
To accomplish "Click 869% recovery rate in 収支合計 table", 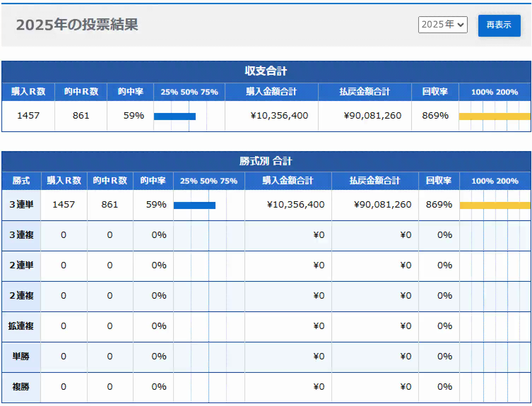I will click(435, 116).
